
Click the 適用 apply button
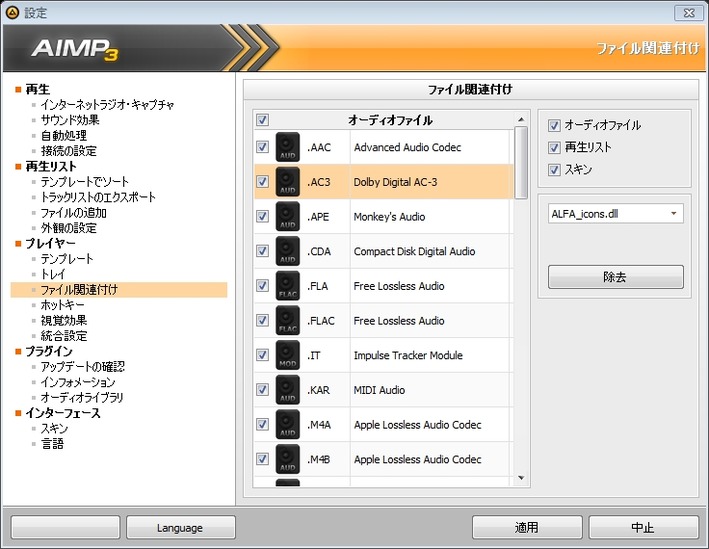click(527, 527)
